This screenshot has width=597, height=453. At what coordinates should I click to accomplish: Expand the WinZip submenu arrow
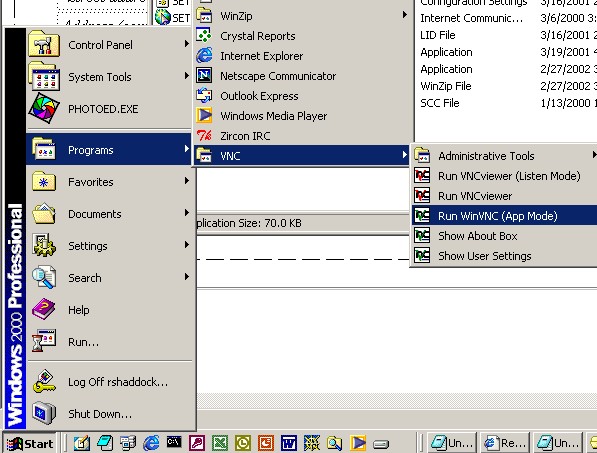(404, 15)
